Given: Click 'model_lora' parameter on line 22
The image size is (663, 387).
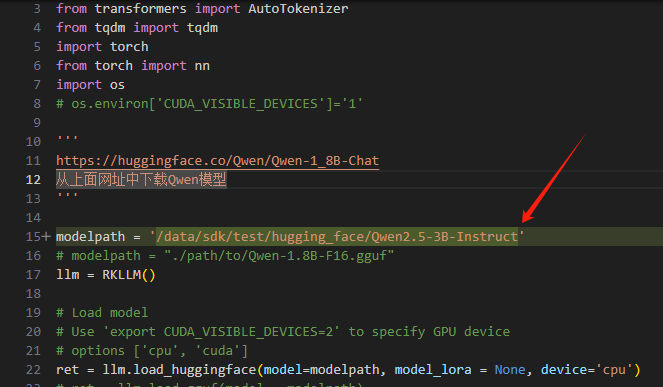Looking at the screenshot, I should (433, 370).
